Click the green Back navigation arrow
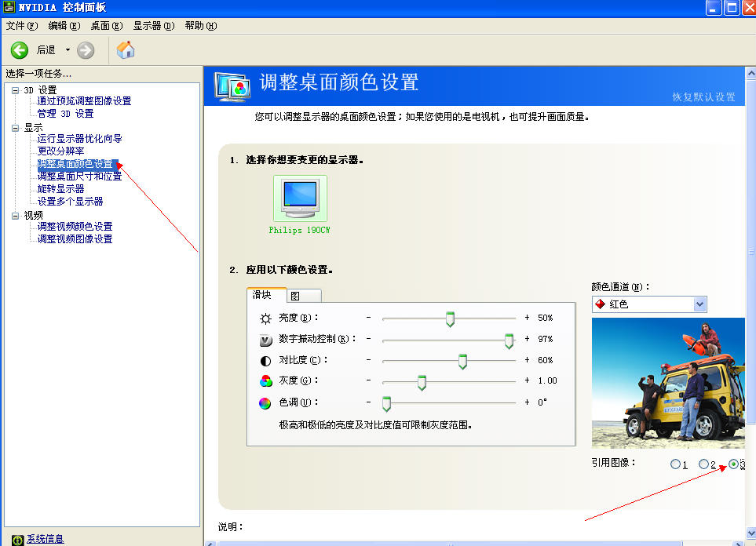756x546 pixels. 17,49
